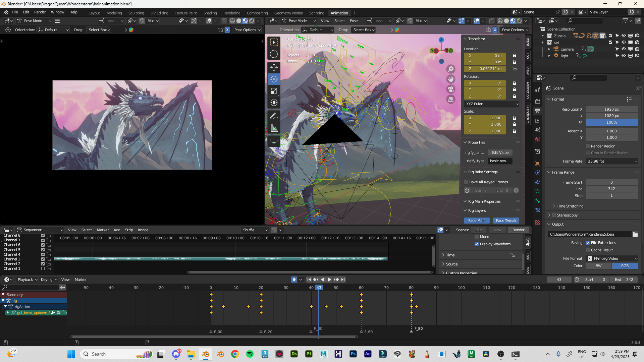The width and height of the screenshot is (644, 362).
Task: Enable Channel 1 checkbox
Action: coord(43,268)
